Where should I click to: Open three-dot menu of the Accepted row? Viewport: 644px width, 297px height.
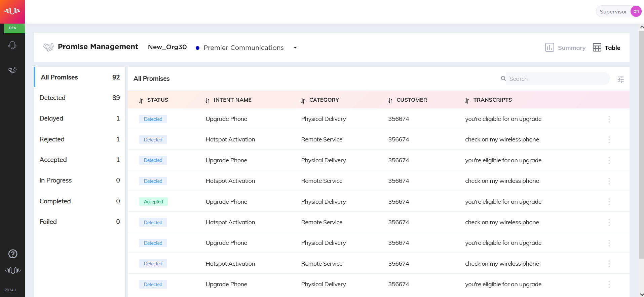[609, 202]
